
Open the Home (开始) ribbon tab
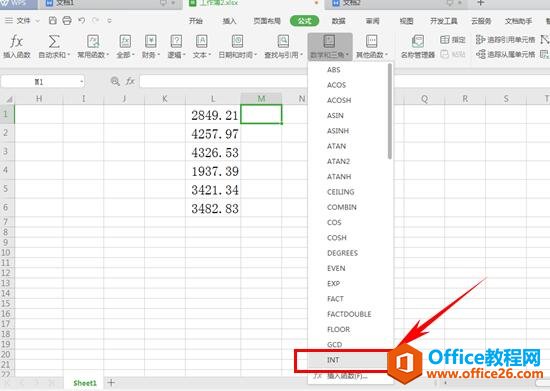[x=196, y=21]
